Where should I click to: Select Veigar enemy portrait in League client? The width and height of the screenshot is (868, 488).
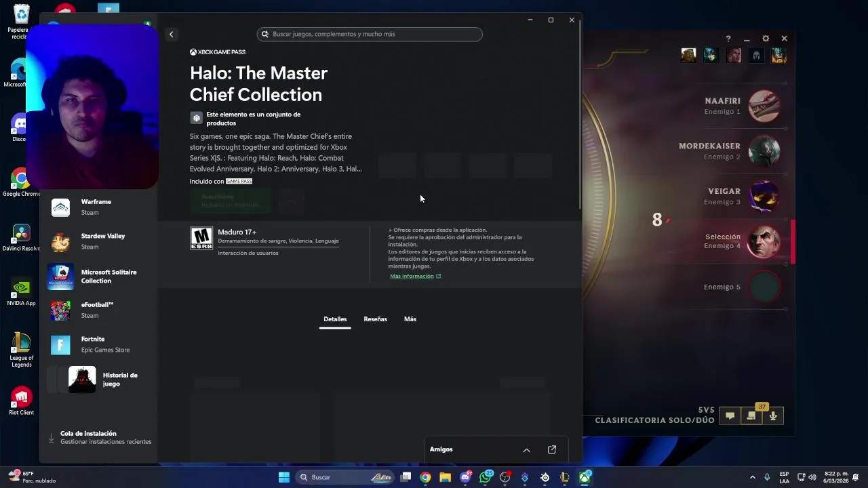coord(764,197)
